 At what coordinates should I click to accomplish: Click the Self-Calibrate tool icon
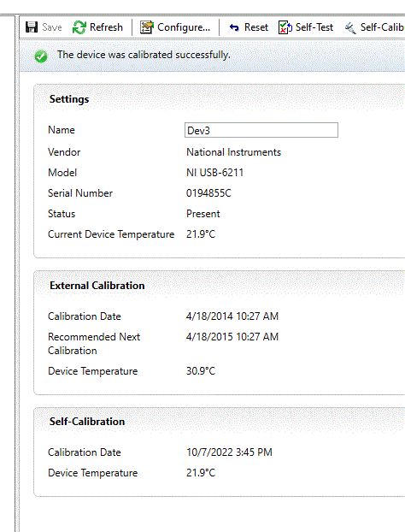tap(350, 28)
